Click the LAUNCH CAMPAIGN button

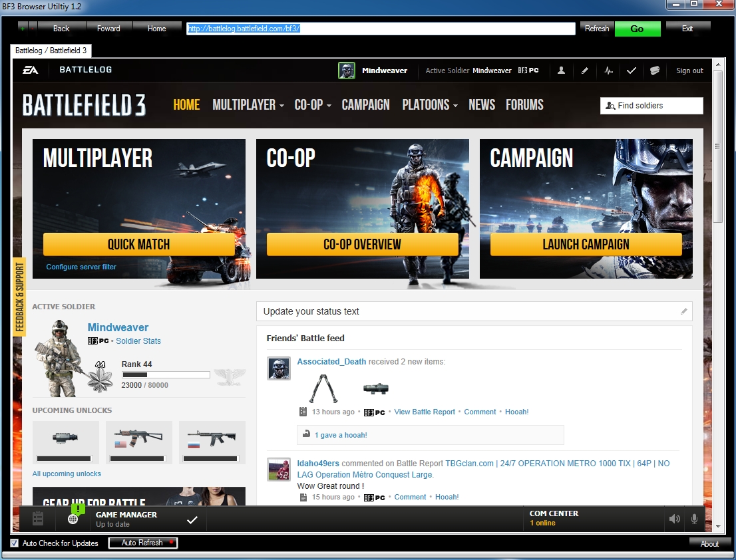(586, 244)
